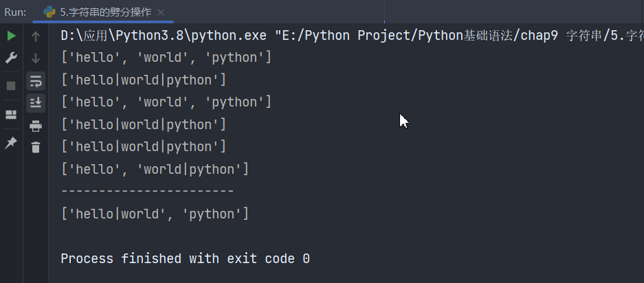The width and height of the screenshot is (644, 283).
Task: Click the dashed separator output line
Action: pyautogui.click(x=147, y=191)
